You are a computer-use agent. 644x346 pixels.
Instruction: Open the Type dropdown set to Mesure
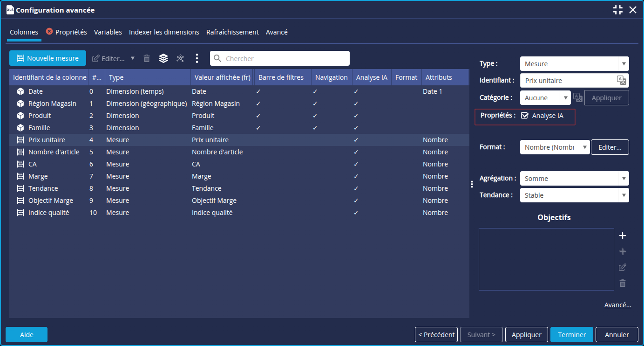[574, 64]
